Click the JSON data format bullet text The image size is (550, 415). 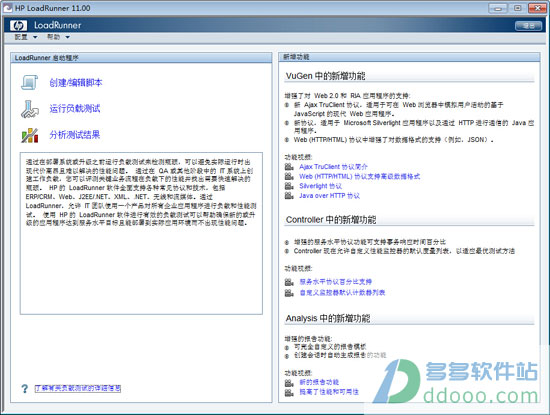(x=394, y=140)
